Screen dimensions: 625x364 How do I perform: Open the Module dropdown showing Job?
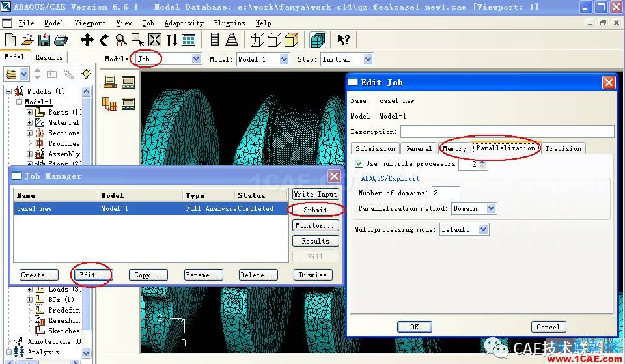click(197, 59)
